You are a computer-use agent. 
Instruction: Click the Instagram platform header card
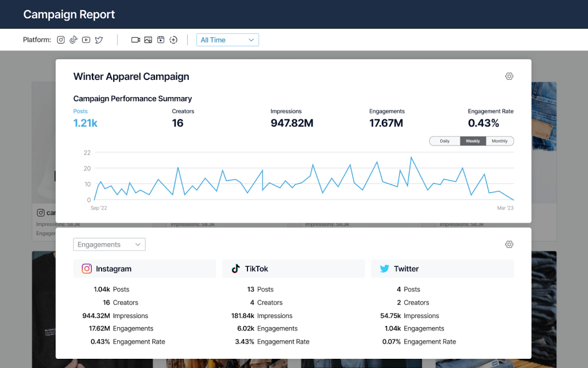point(144,269)
